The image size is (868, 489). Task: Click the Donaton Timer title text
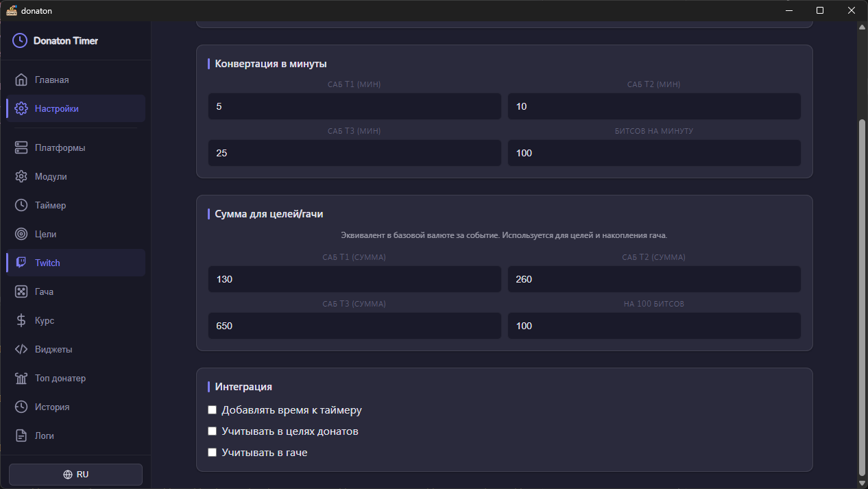pyautogui.click(x=66, y=40)
